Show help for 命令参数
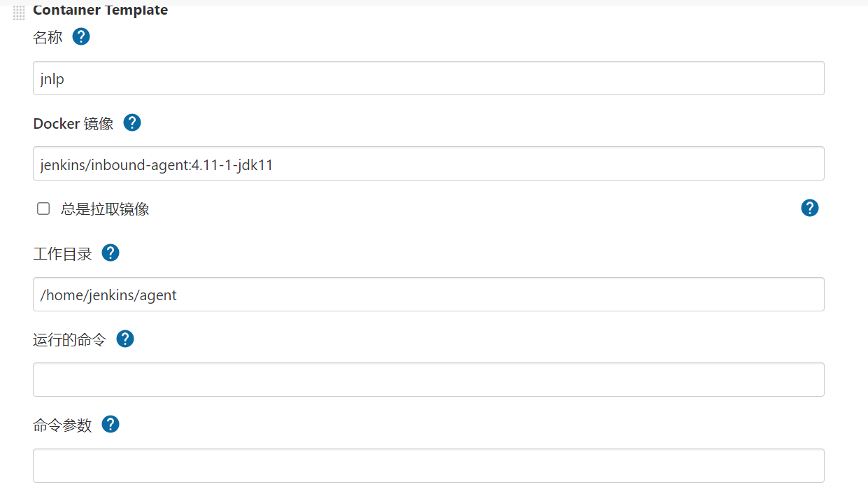868x494 pixels. click(111, 424)
